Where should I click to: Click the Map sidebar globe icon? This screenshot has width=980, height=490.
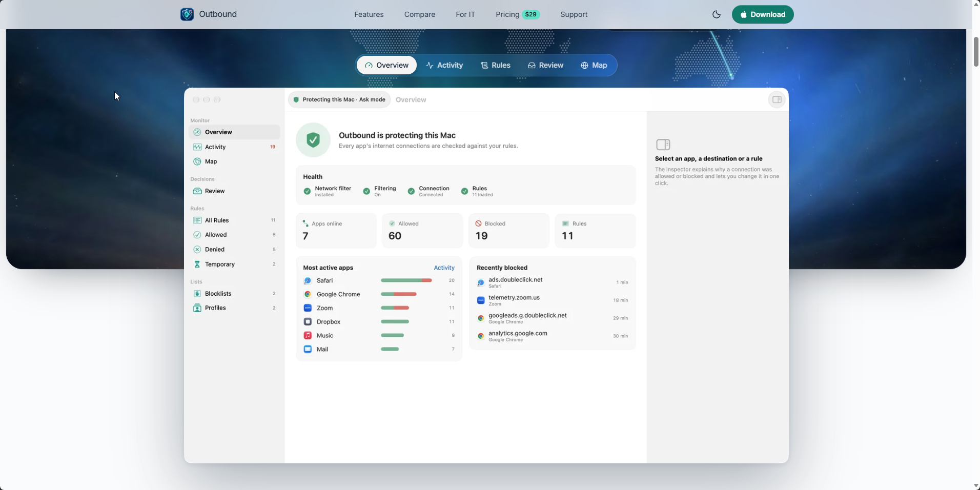[x=197, y=161]
